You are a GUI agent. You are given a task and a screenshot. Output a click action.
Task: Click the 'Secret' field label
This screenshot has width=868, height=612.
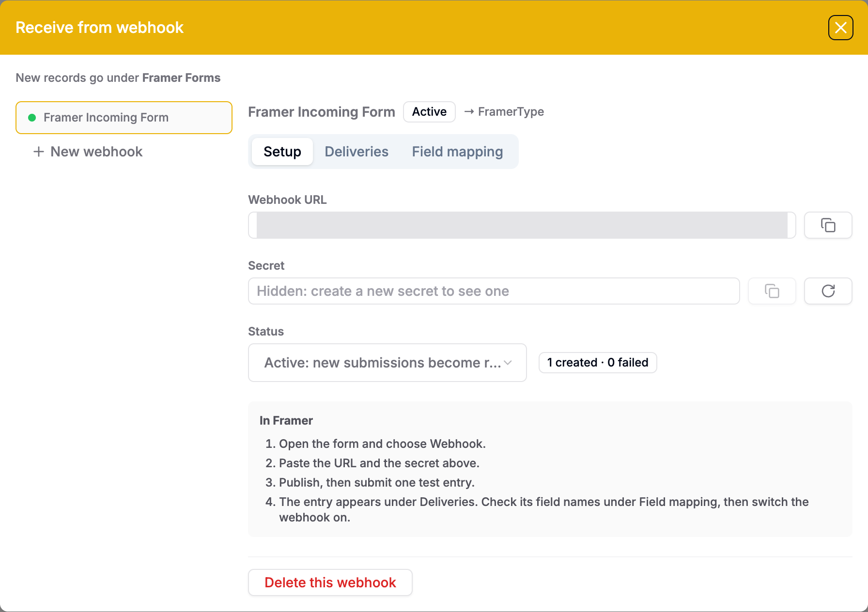(x=266, y=266)
